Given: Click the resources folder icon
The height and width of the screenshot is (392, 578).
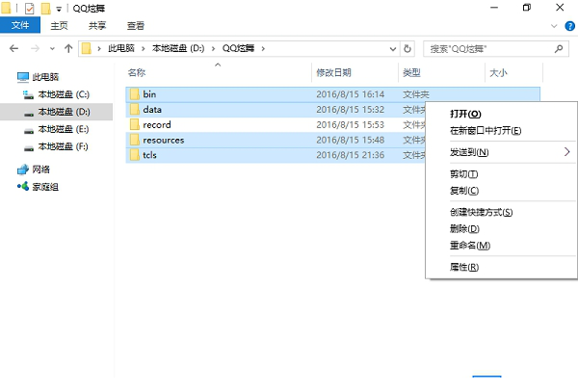Looking at the screenshot, I should (x=135, y=140).
